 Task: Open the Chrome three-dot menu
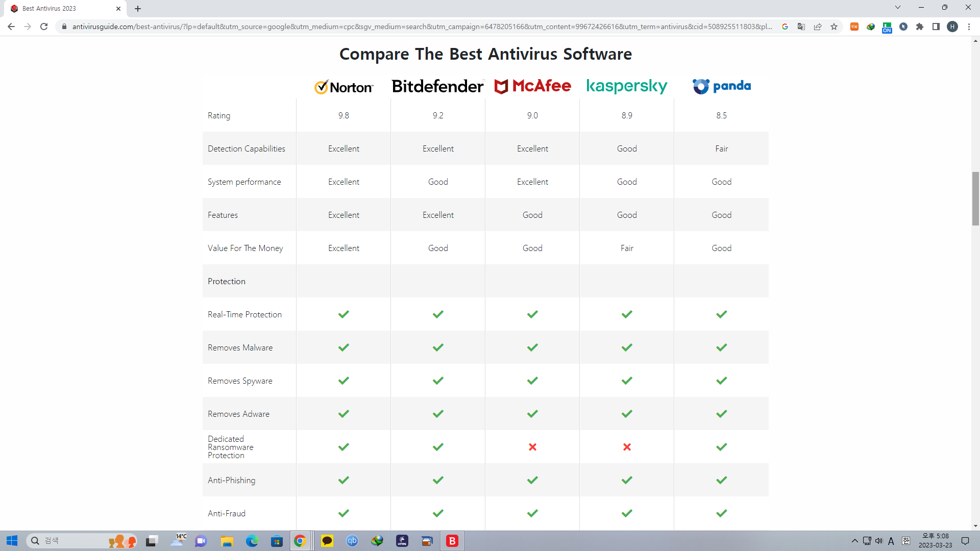coord(969,27)
